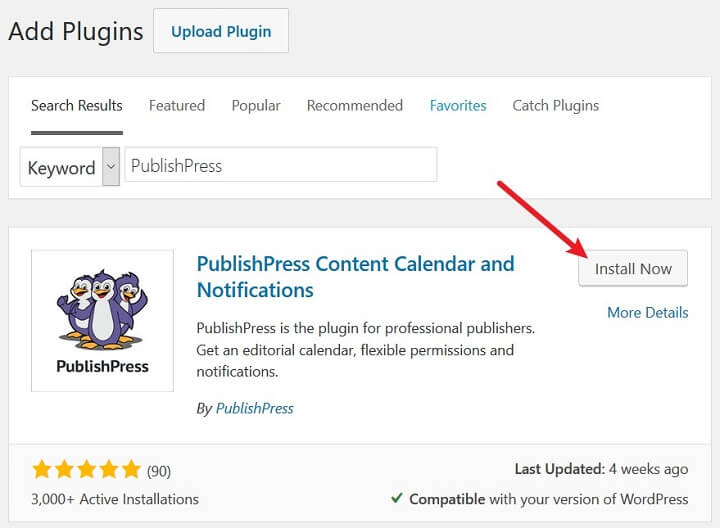
Task: Click the PublishPress penguin logo thumbnail
Action: pyautogui.click(x=102, y=320)
